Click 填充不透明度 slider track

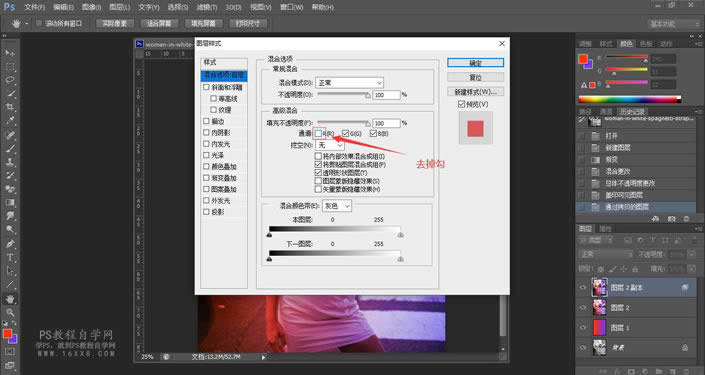[344, 122]
